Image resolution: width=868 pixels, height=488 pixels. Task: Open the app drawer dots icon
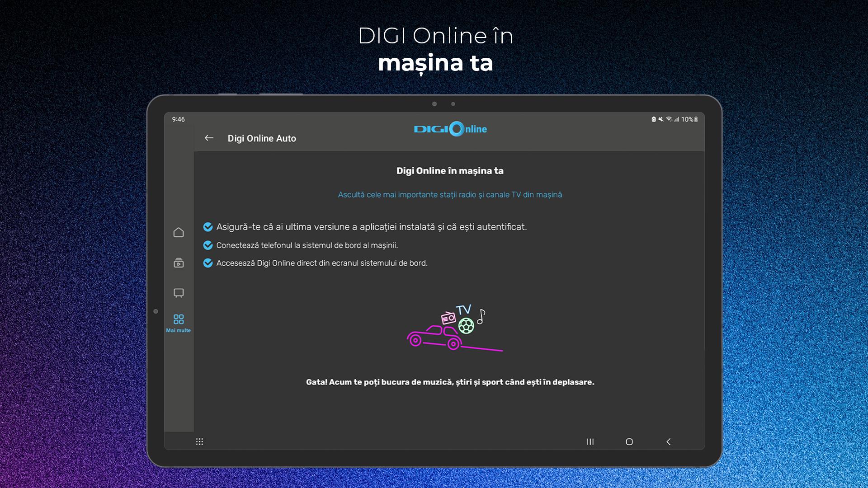(199, 441)
